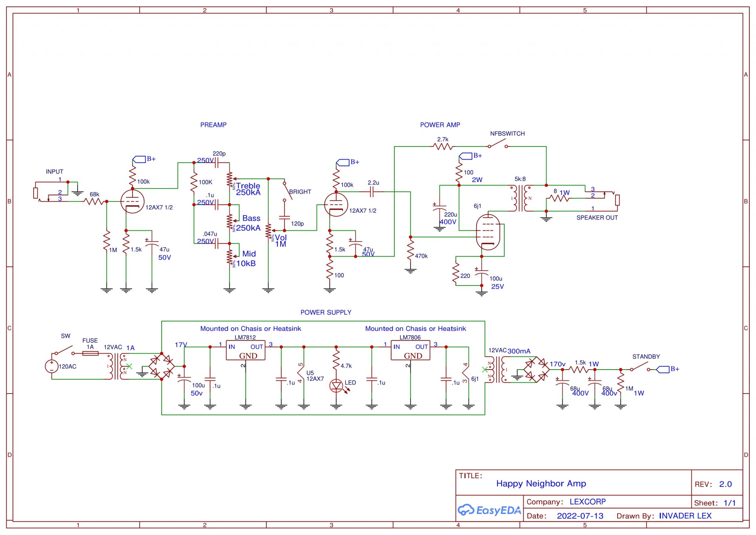This screenshot has height=535, width=756.
Task: Select the LM7812 regulator block
Action: click(245, 350)
